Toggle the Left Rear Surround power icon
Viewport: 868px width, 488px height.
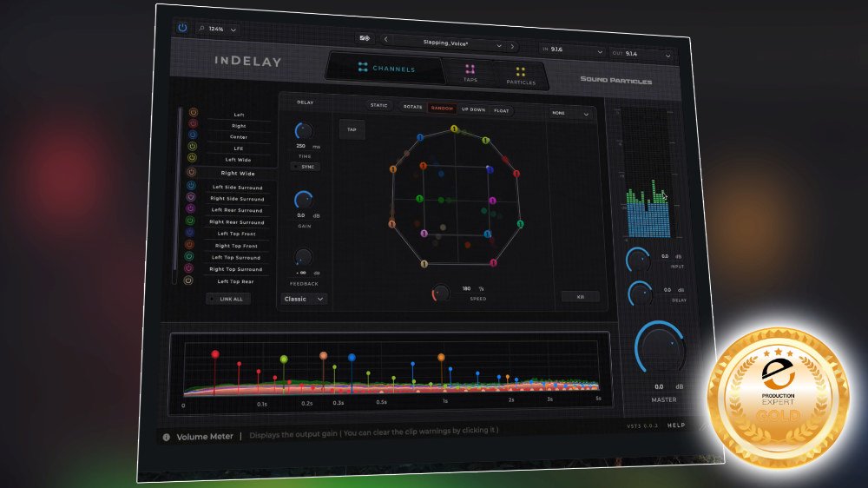coord(190,208)
